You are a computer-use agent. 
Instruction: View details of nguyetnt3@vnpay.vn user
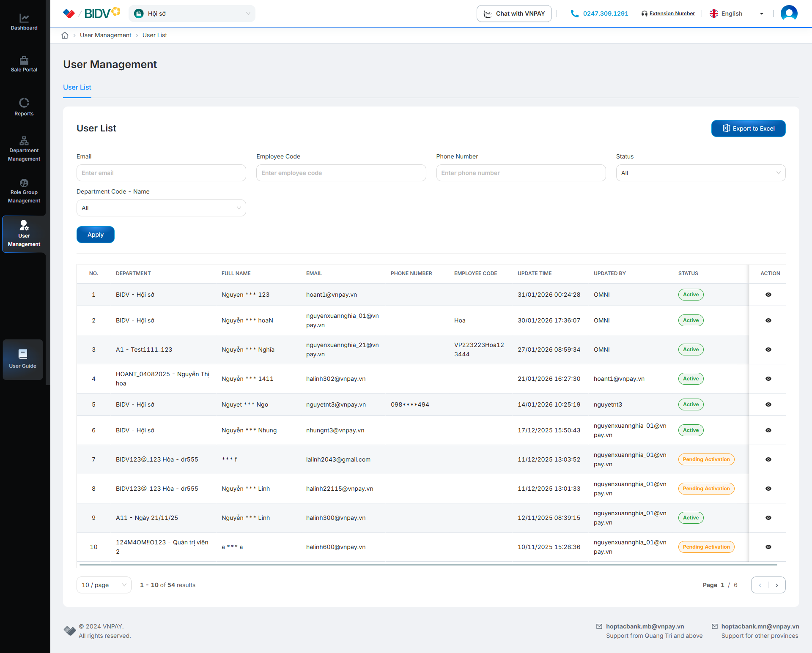(x=768, y=404)
